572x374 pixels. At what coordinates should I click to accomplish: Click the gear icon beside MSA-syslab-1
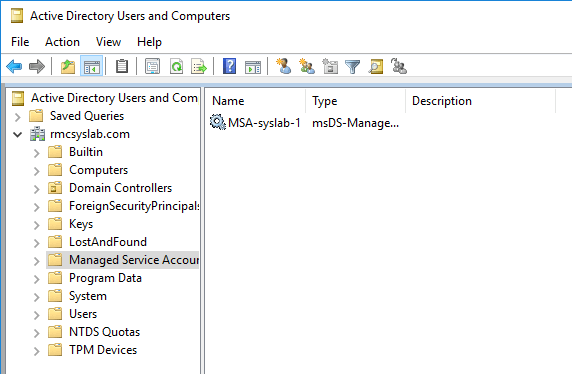[218, 122]
